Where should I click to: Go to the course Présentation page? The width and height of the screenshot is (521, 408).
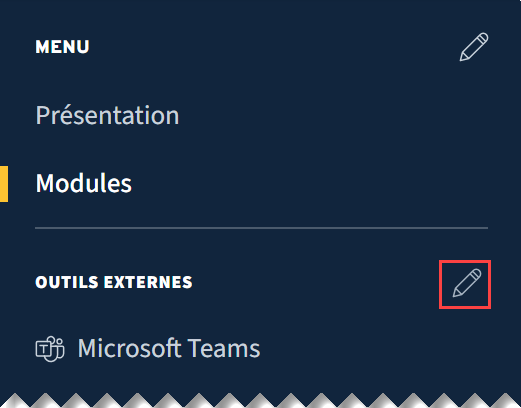pyautogui.click(x=107, y=115)
